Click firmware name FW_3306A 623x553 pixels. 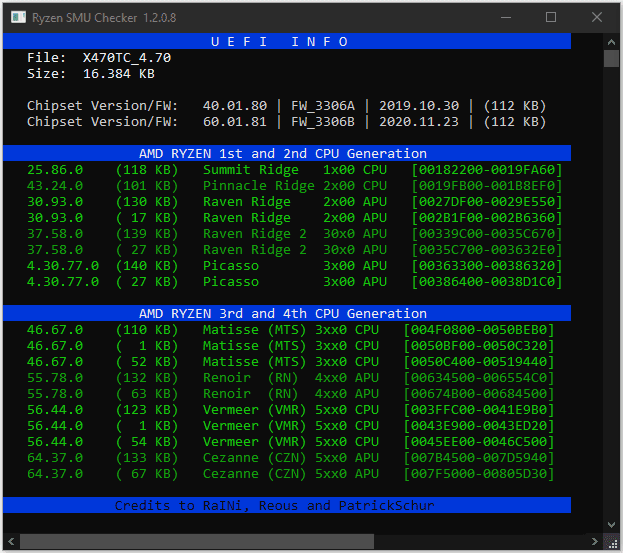323,106
